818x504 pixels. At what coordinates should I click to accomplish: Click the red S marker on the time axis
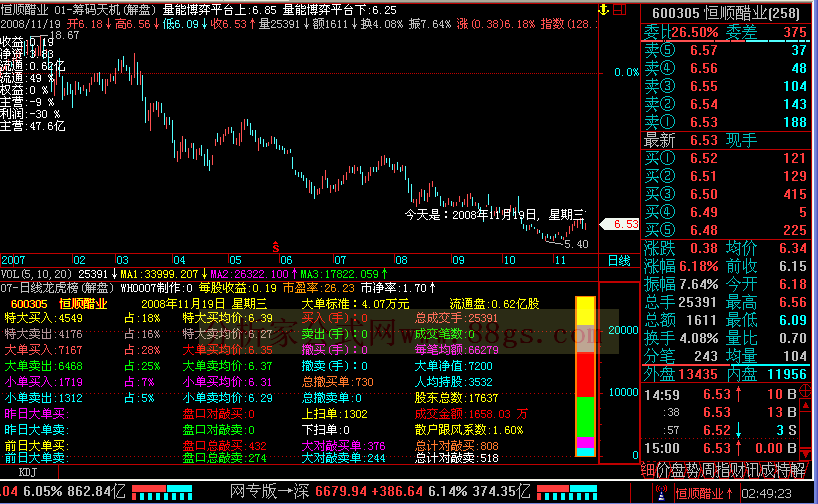276,247
